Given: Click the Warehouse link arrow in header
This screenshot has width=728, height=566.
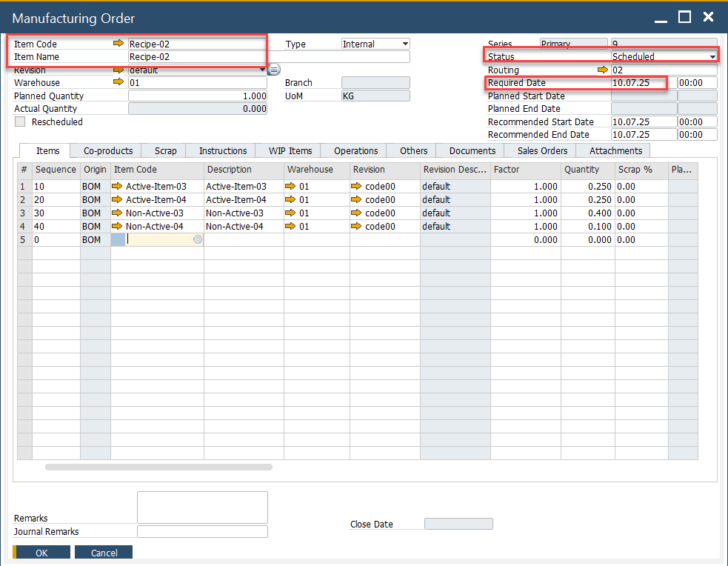Looking at the screenshot, I should tap(118, 83).
